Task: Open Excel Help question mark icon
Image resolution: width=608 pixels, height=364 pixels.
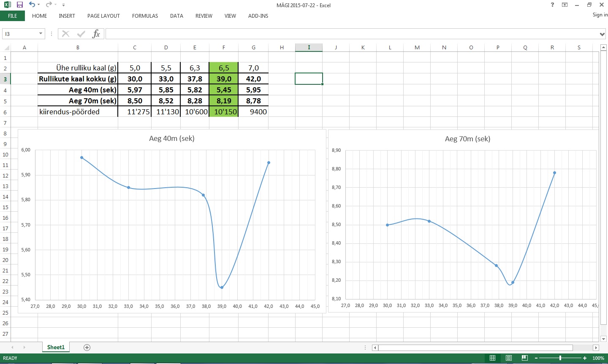Action: 552,5
